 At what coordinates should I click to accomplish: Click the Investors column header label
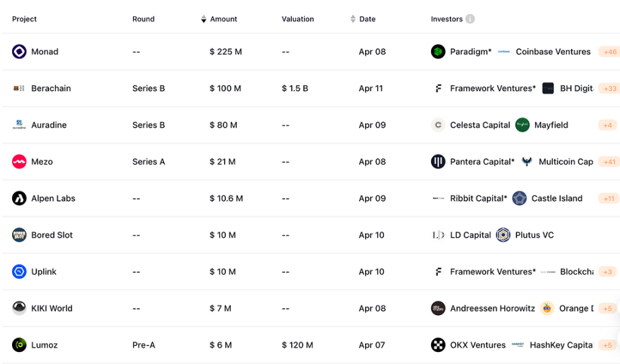pyautogui.click(x=447, y=19)
